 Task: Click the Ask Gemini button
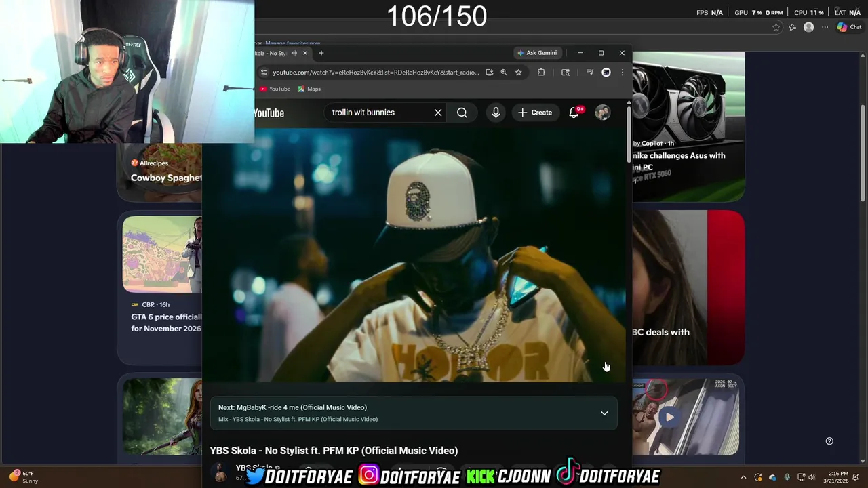537,53
